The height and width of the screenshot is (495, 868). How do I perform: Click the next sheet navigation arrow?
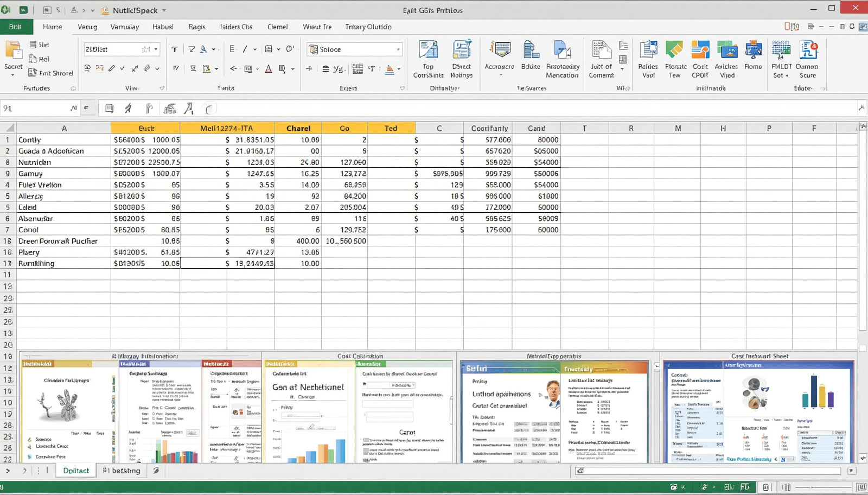click(24, 471)
